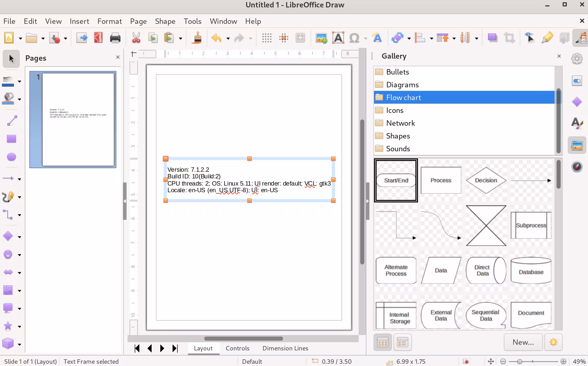Select the Decision flowchart thumbnail
Screen dimensions: 588x366
[x=486, y=180]
